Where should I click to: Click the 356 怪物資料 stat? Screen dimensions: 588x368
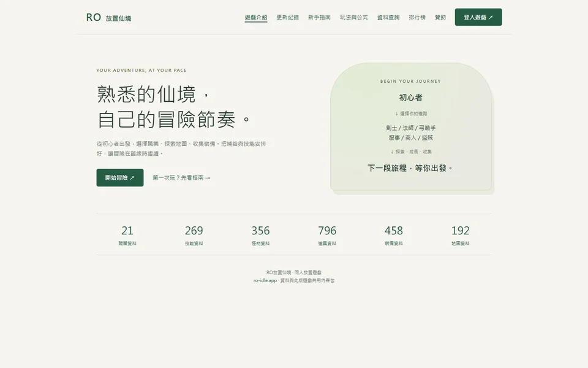[261, 235]
